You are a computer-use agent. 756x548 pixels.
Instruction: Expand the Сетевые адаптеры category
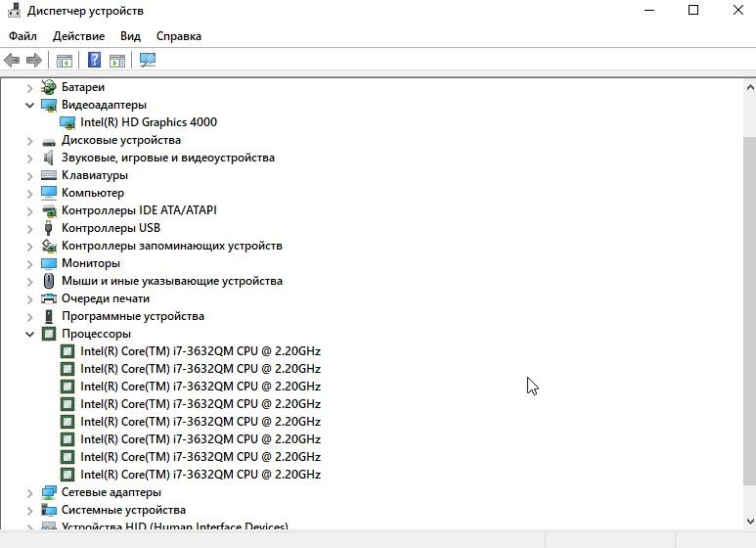coord(29,492)
